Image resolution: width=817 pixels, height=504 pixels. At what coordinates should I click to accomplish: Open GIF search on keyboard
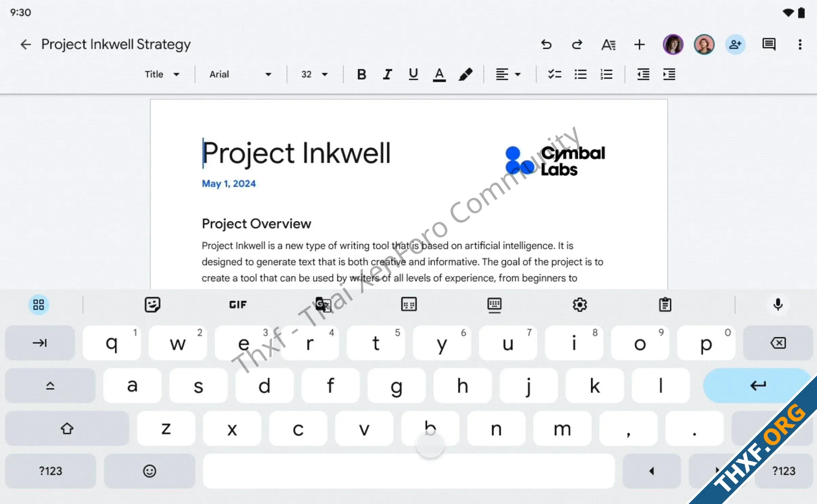click(x=238, y=304)
